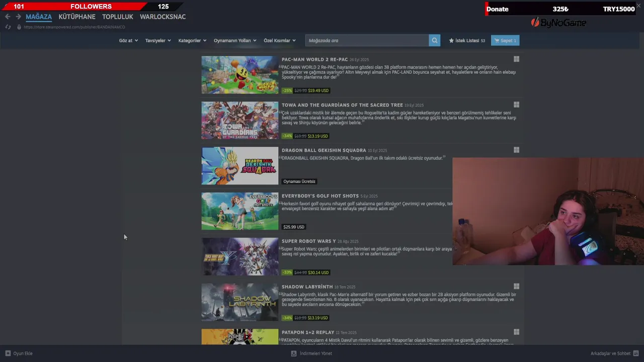The image size is (644, 362).
Task: Click the Oynaması Ücretsiz label
Action: 299,182
